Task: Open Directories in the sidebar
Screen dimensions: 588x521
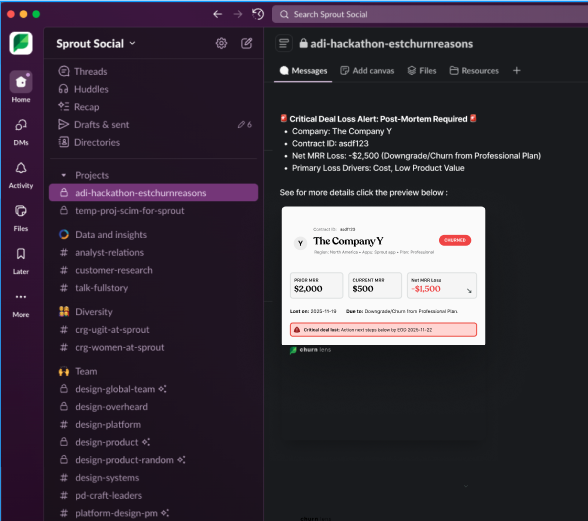Action: (154, 143)
